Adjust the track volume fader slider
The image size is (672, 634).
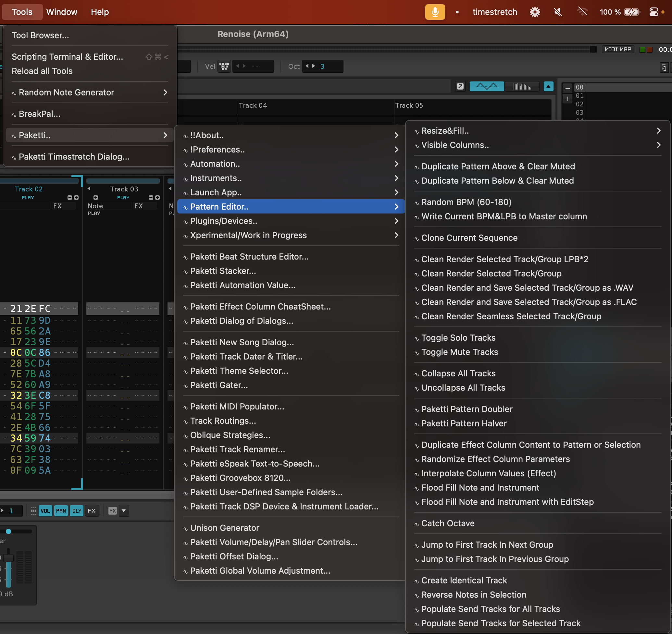(8, 558)
